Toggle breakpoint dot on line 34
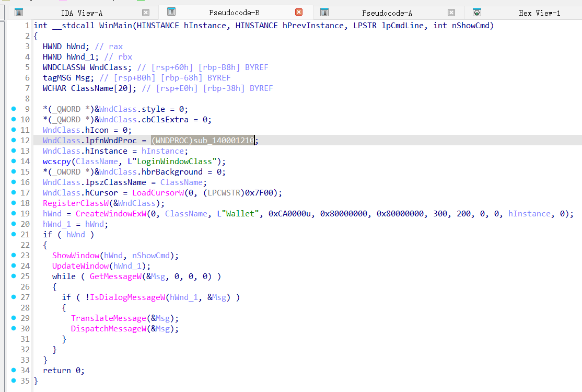 [14, 370]
